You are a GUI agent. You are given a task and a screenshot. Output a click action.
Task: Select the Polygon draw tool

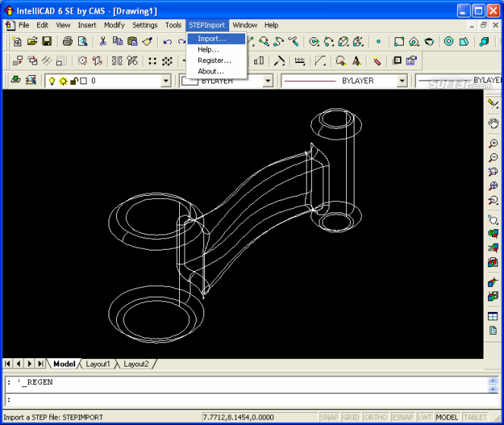pos(414,42)
